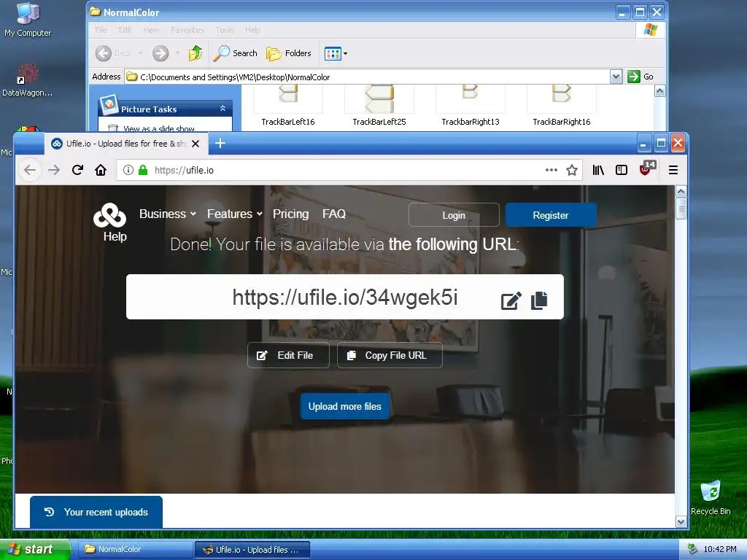Click Upload more files button
Image resolution: width=747 pixels, height=560 pixels.
point(344,406)
